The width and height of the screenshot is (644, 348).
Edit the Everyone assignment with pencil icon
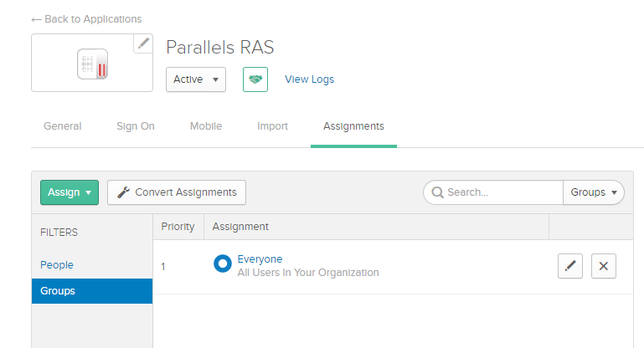[x=570, y=266]
